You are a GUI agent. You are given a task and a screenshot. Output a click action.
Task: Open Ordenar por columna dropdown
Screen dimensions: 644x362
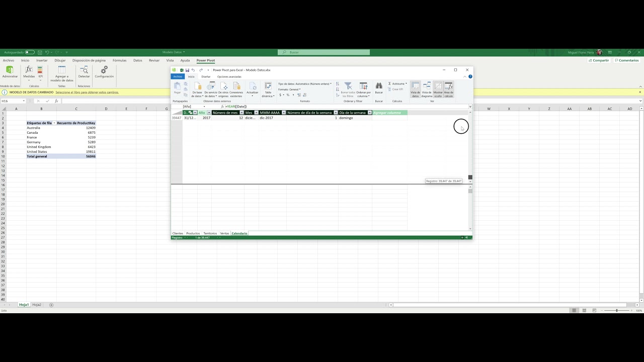[x=363, y=89]
